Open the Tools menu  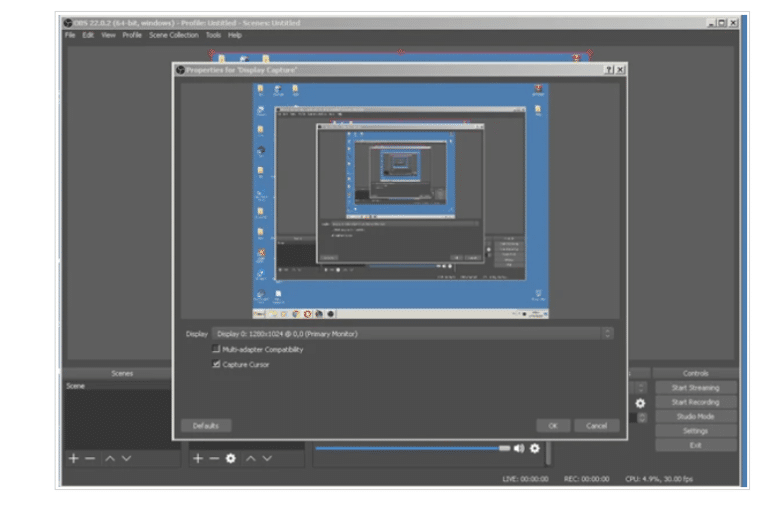pyautogui.click(x=213, y=35)
